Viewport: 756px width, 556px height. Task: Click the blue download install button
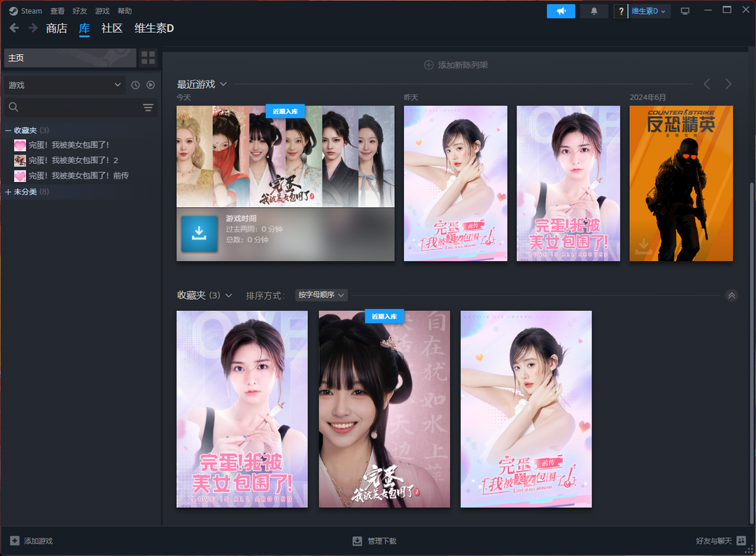(199, 234)
